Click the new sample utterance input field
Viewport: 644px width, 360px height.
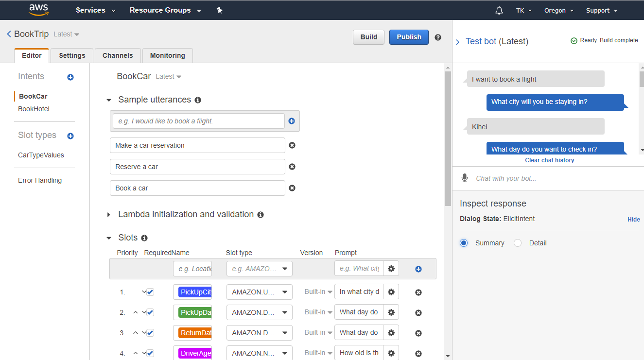[199, 121]
